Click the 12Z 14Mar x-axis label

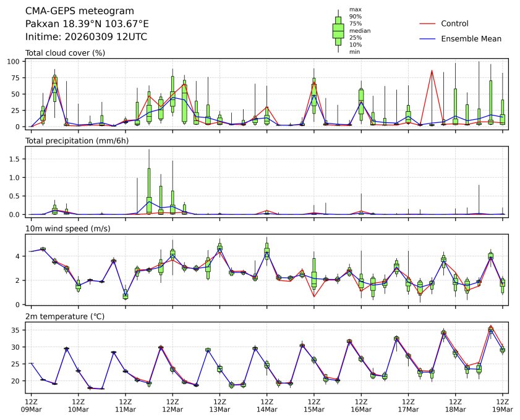point(266,405)
